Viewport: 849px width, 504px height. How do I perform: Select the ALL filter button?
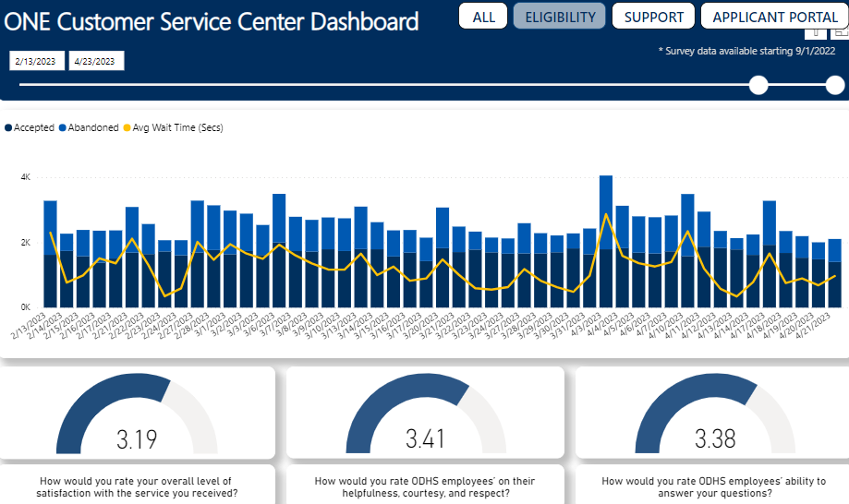click(483, 17)
